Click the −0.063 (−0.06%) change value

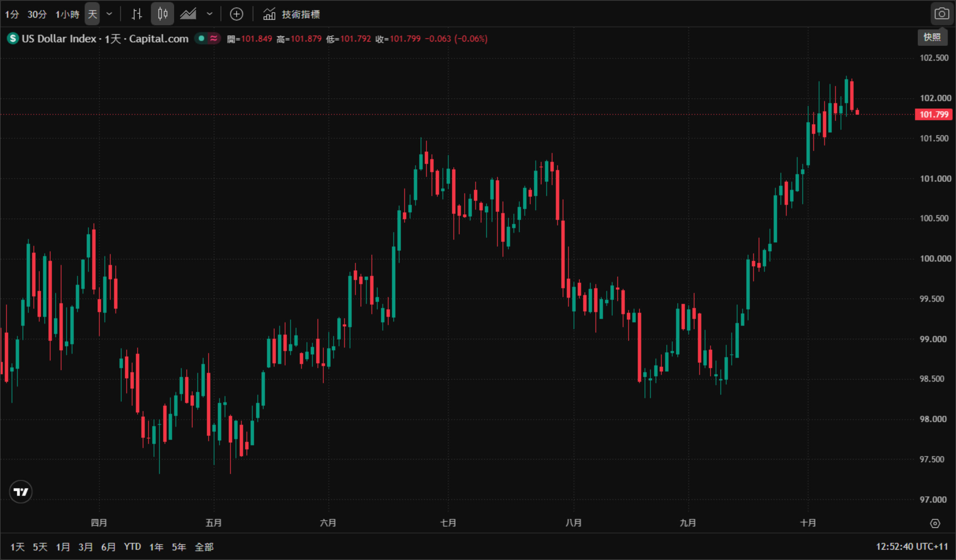[x=456, y=39]
